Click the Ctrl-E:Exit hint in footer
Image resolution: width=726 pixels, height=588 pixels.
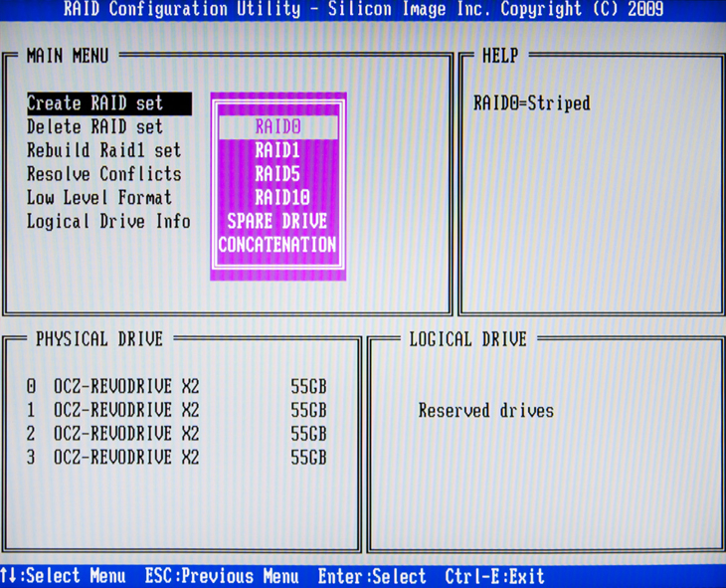pyautogui.click(x=494, y=576)
